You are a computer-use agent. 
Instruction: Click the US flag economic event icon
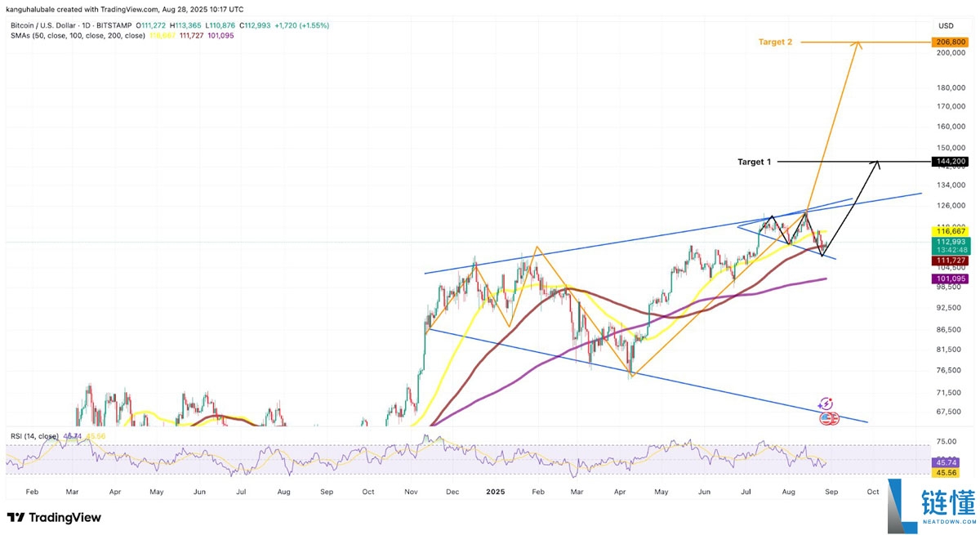(828, 418)
